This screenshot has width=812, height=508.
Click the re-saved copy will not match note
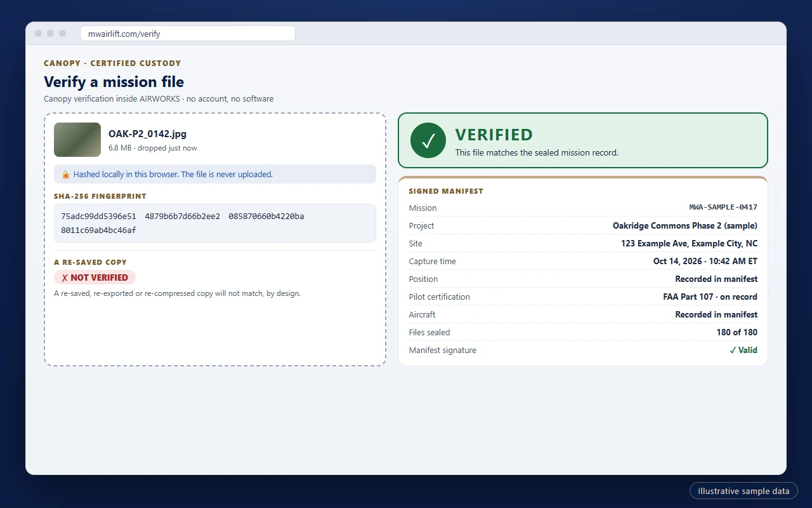(x=177, y=293)
